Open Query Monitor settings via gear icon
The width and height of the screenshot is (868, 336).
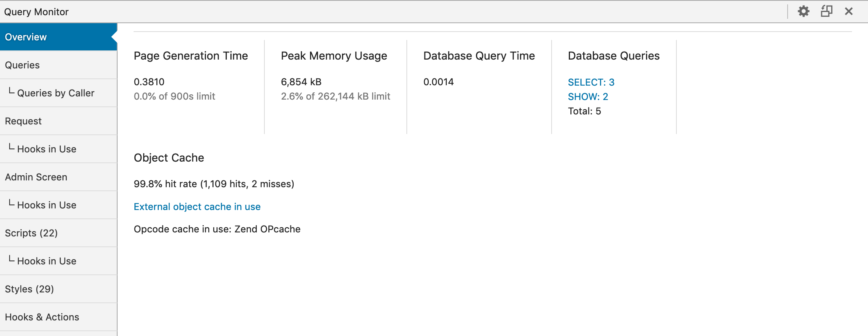[803, 11]
